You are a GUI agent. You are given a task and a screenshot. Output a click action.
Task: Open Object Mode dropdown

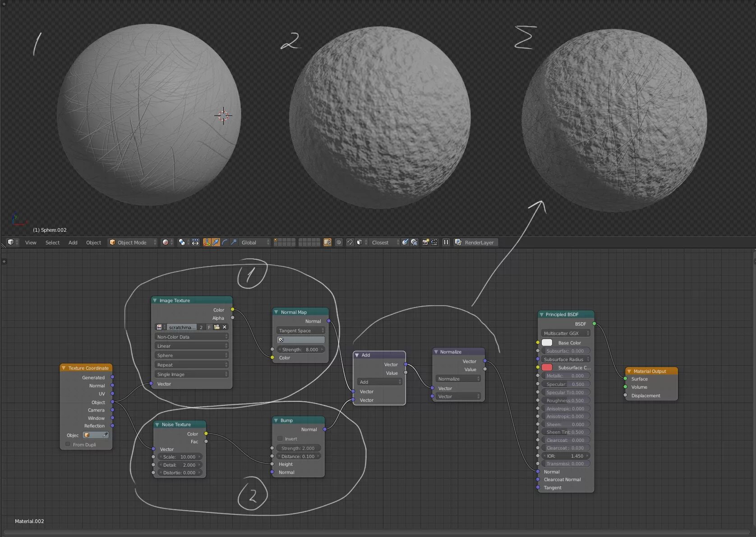tap(133, 242)
